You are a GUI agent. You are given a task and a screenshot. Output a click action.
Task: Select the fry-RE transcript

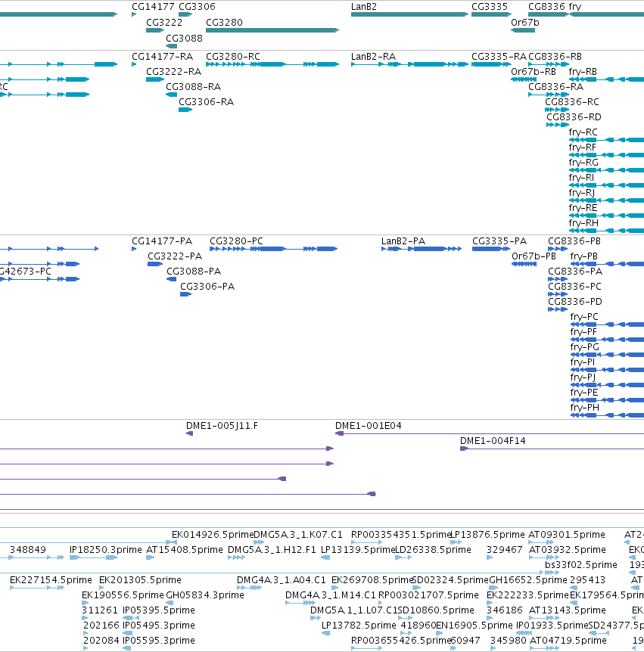pos(606,216)
